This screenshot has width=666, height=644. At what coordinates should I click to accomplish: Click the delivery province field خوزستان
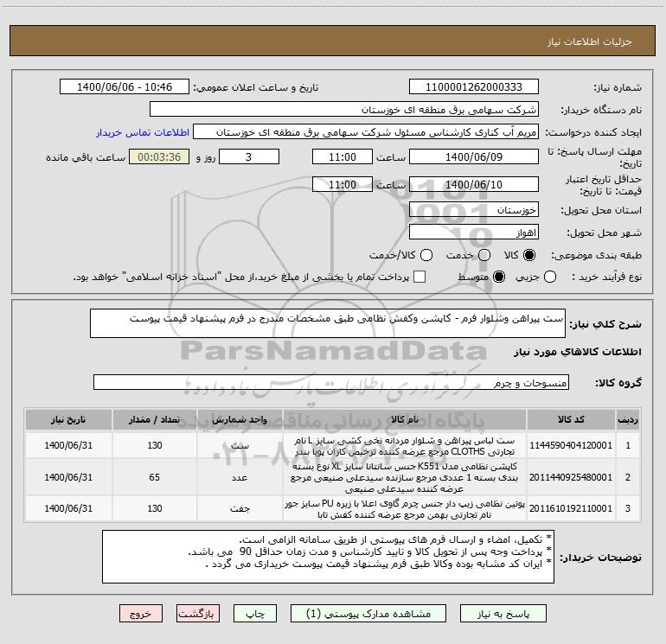point(474,209)
